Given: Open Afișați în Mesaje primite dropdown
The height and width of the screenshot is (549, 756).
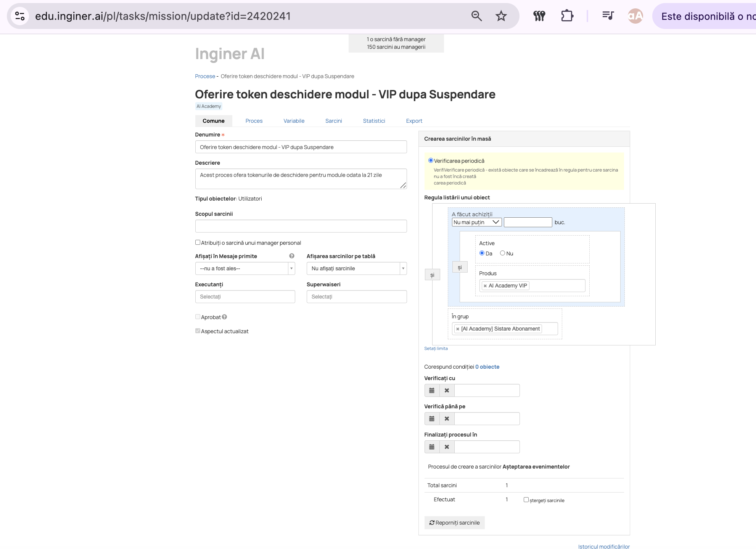Looking at the screenshot, I should 245,268.
